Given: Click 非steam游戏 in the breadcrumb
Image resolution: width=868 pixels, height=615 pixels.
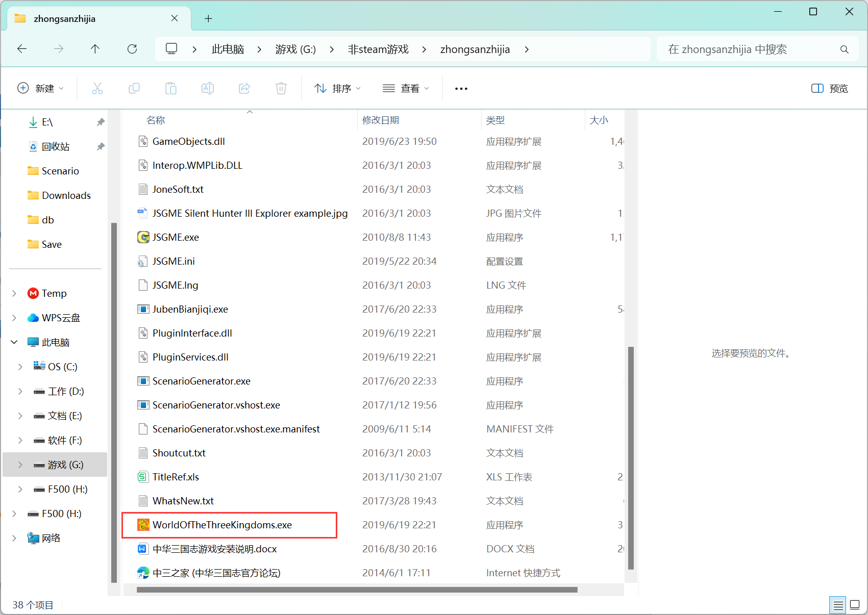Looking at the screenshot, I should click(x=378, y=49).
